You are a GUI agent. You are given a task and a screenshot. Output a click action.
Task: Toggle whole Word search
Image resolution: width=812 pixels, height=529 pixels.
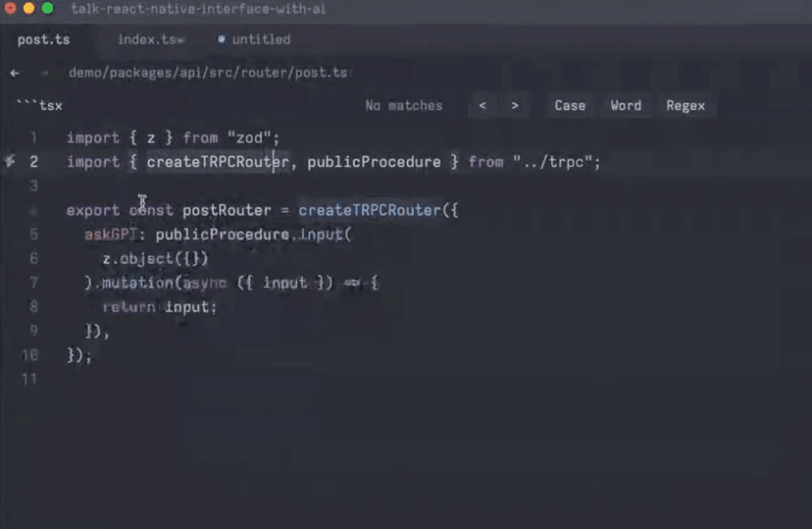click(x=626, y=106)
